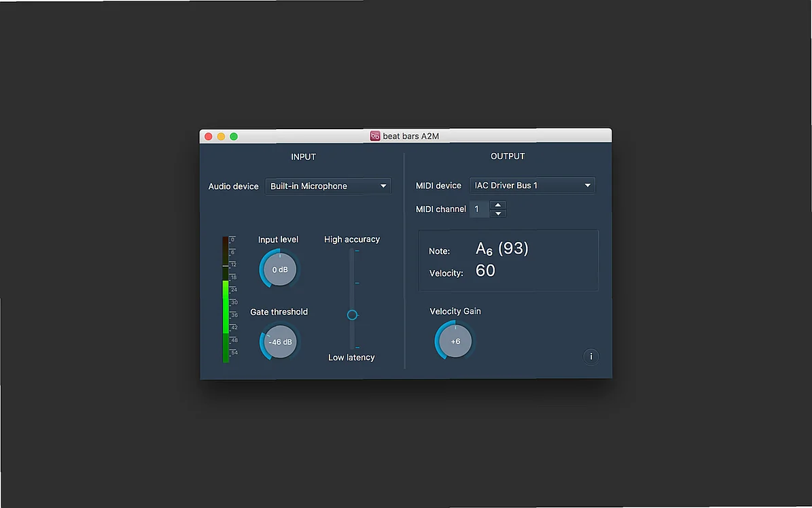Select the MIDI channel number field
This screenshot has height=508, width=812.
(x=478, y=209)
